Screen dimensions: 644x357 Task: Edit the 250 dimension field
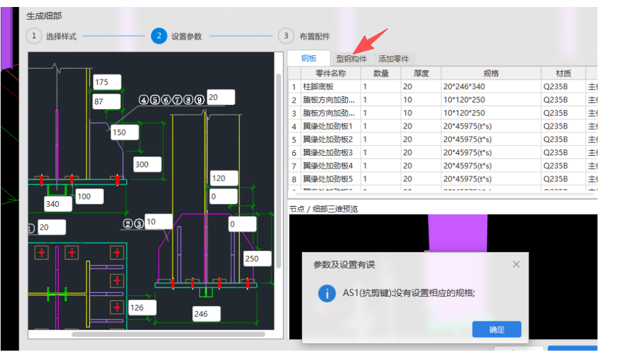(257, 258)
